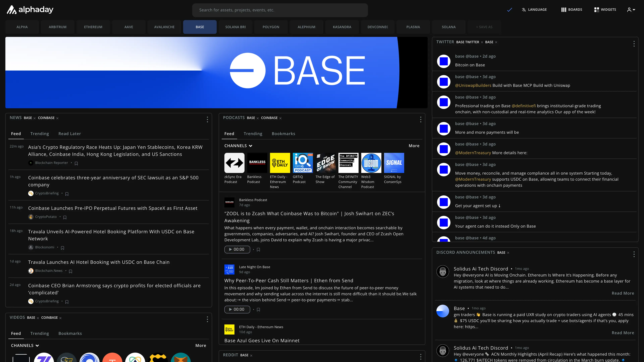This screenshot has width=644, height=362.
Task: Open the Widgets library
Action: 605,10
